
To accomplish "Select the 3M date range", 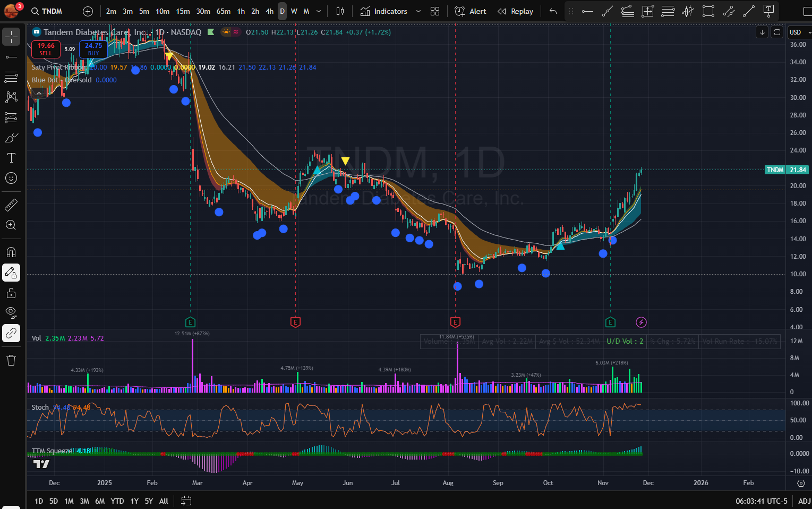I will point(84,501).
